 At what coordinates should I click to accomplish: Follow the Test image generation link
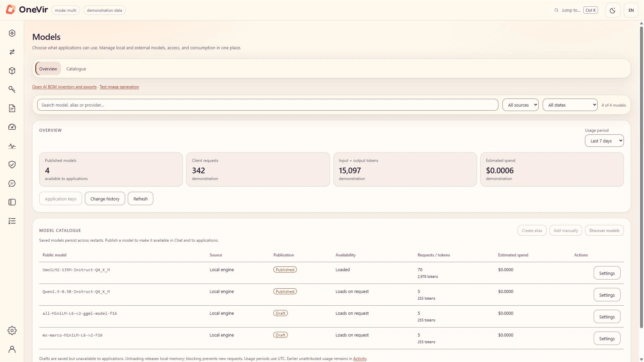coord(119,87)
